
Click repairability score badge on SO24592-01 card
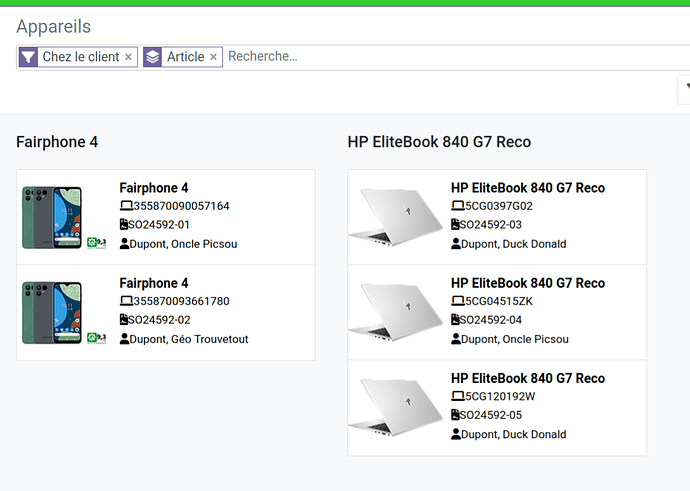pyautogui.click(x=96, y=243)
